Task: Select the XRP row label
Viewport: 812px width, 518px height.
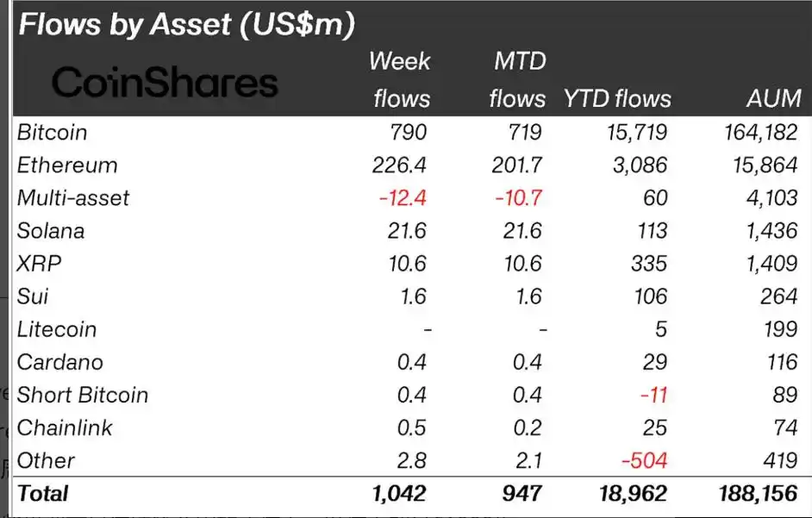Action: [x=38, y=263]
